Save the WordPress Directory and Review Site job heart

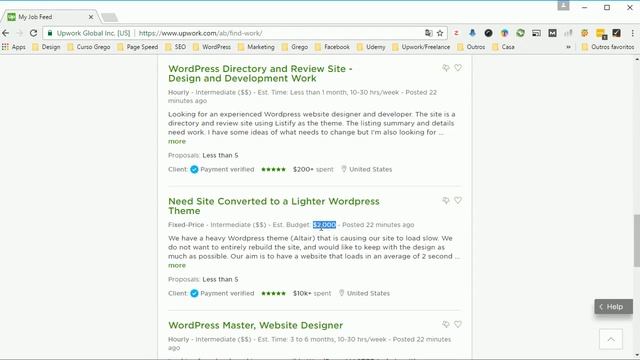tap(458, 68)
